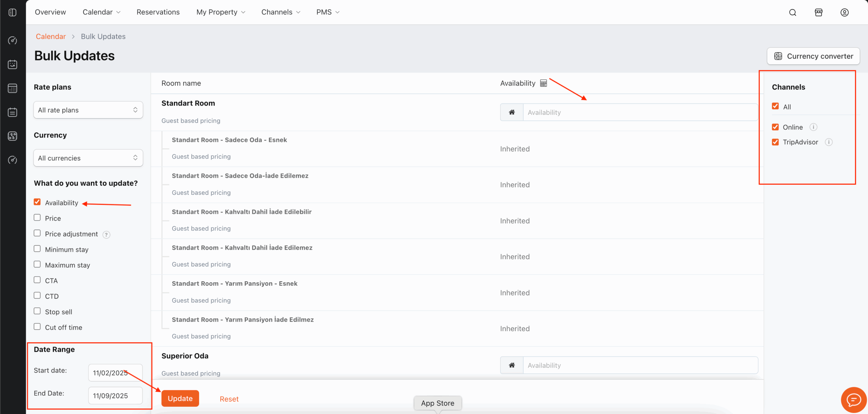The image size is (868, 414).
Task: Open the user profile icon
Action: [x=844, y=13]
